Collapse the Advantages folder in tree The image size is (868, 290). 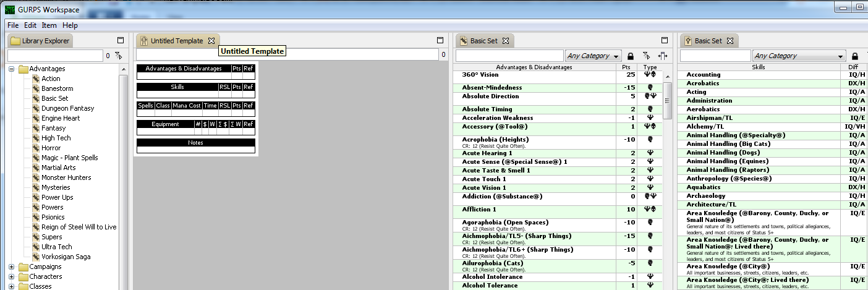[11, 69]
